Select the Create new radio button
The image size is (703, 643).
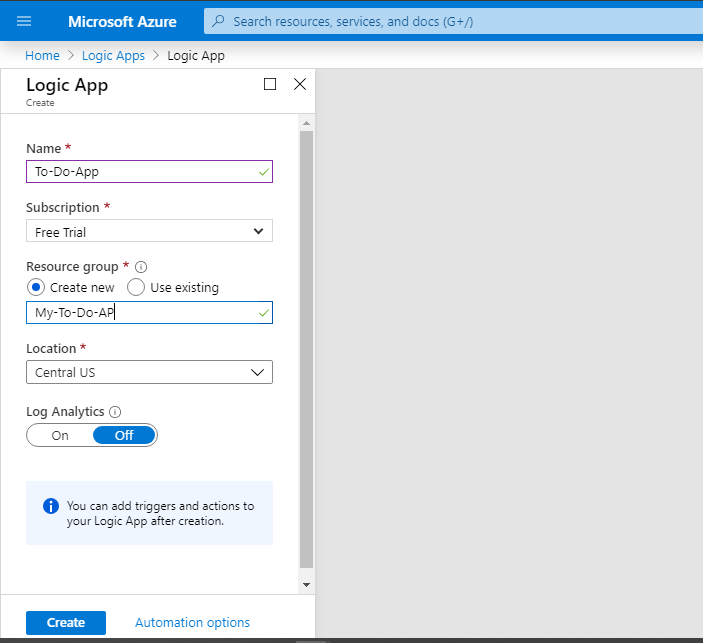36,287
